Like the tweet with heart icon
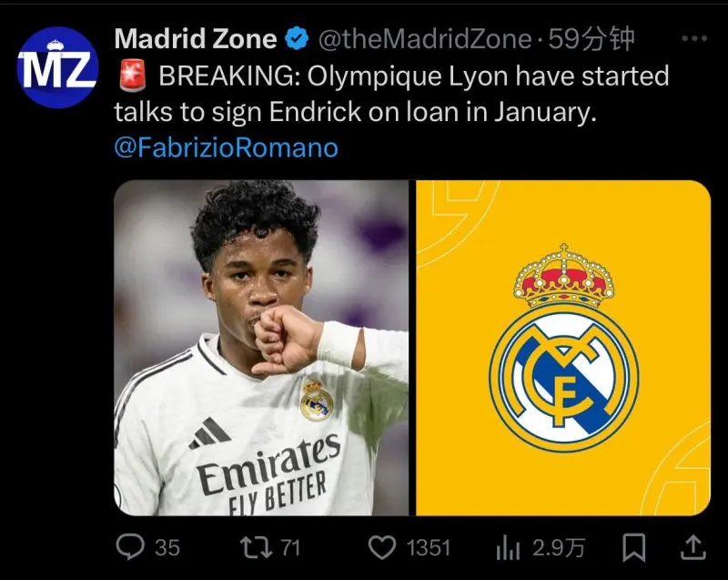Image resolution: width=728 pixels, height=580 pixels. 381,547
